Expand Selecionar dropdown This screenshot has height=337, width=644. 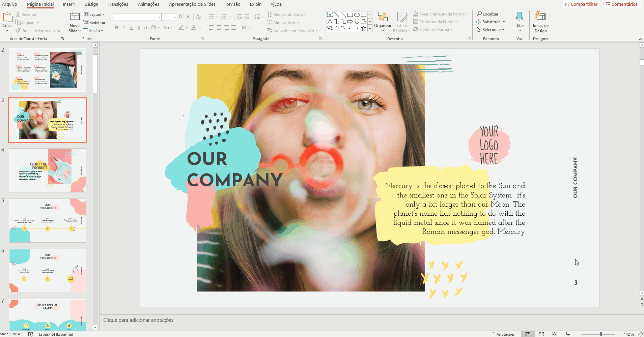pos(491,30)
